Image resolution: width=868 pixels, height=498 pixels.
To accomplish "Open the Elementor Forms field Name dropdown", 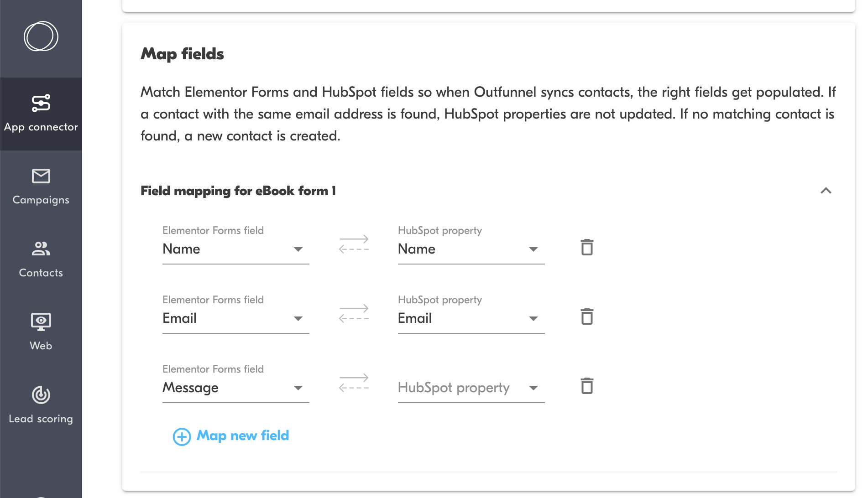I will [235, 249].
